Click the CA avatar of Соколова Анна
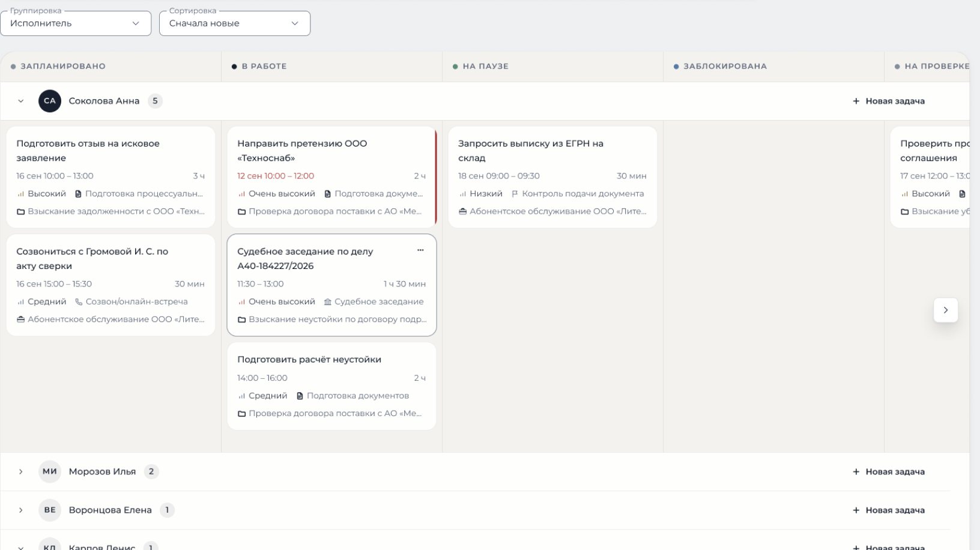Image resolution: width=980 pixels, height=550 pixels. click(50, 101)
